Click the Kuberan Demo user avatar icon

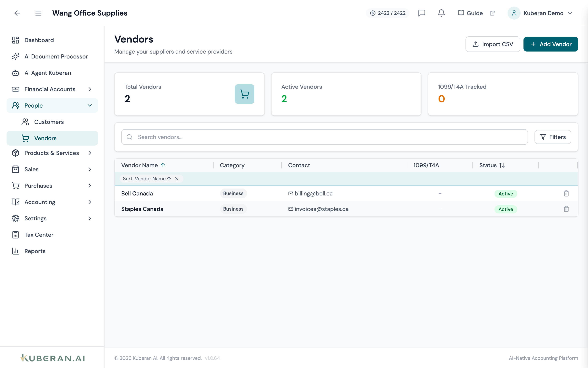click(x=514, y=13)
